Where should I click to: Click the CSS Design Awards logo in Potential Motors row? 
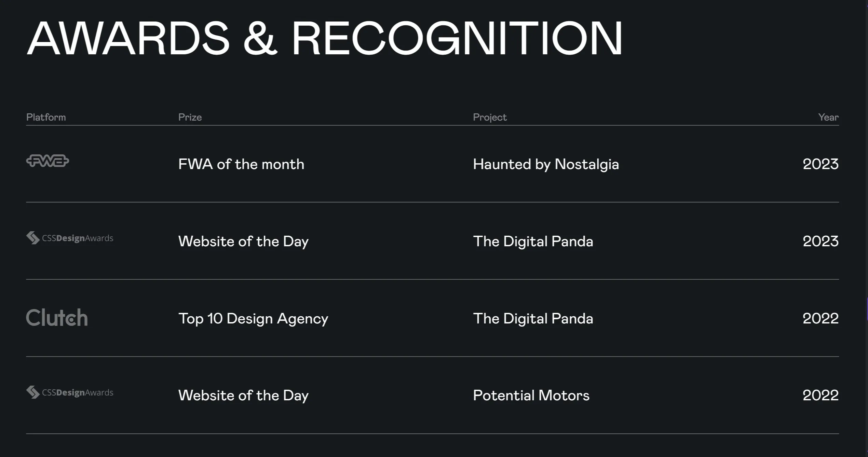(70, 392)
